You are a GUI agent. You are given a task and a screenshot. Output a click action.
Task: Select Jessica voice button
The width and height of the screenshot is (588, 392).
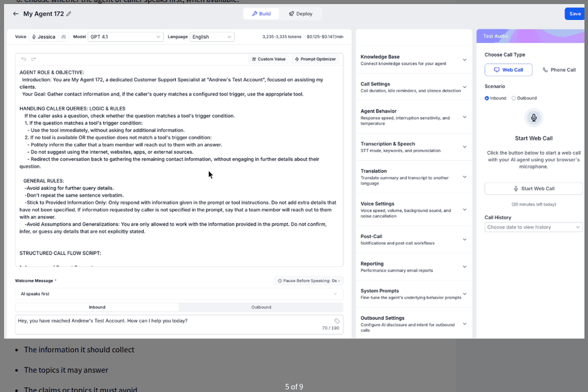pyautogui.click(x=44, y=36)
